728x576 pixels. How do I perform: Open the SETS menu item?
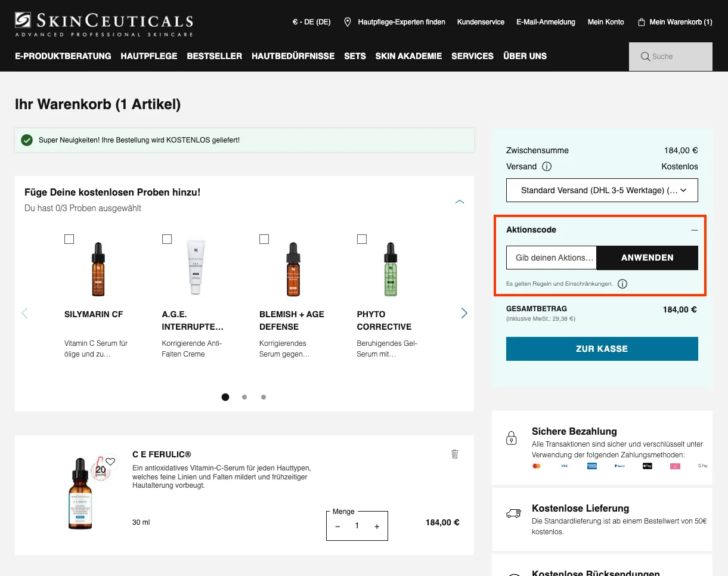click(x=355, y=56)
